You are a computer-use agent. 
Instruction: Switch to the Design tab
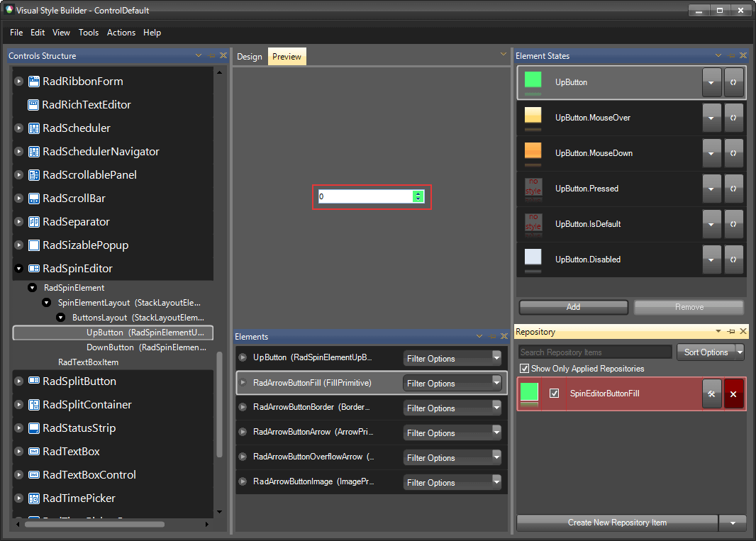250,57
